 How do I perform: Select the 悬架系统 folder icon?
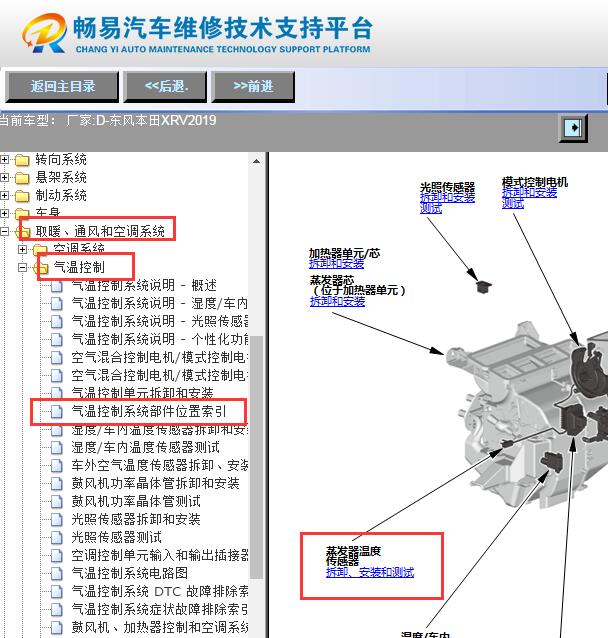[22, 178]
